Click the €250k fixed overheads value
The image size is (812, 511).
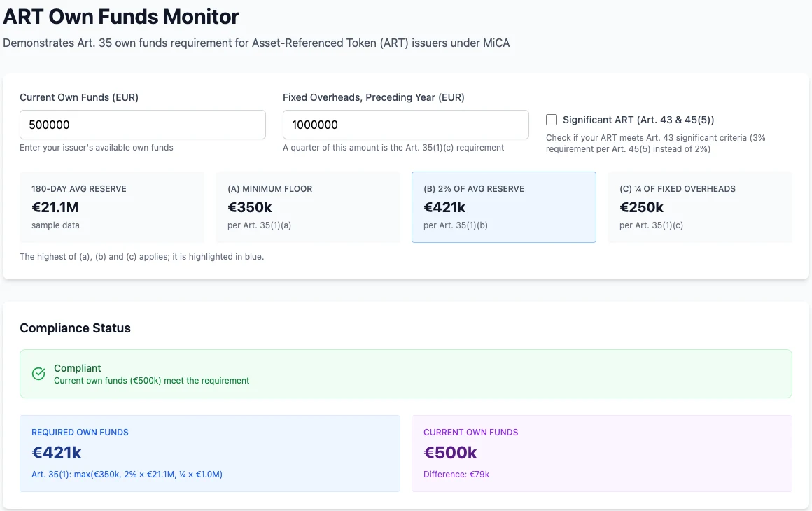pyautogui.click(x=642, y=207)
